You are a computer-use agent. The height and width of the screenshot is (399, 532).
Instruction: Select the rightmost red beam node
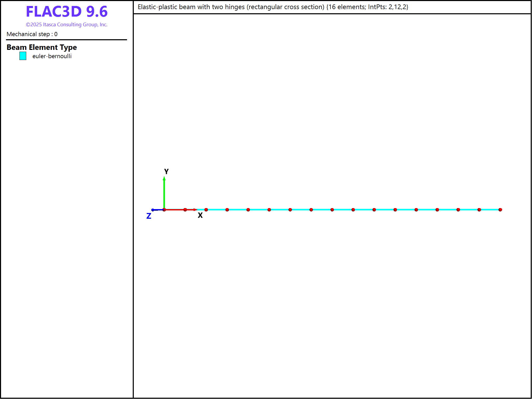[x=500, y=210]
